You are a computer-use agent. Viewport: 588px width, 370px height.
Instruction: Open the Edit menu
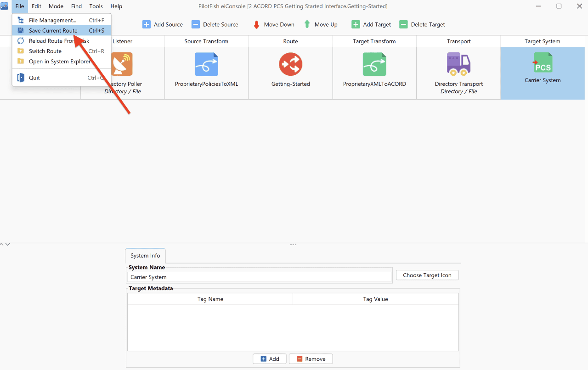(36, 6)
